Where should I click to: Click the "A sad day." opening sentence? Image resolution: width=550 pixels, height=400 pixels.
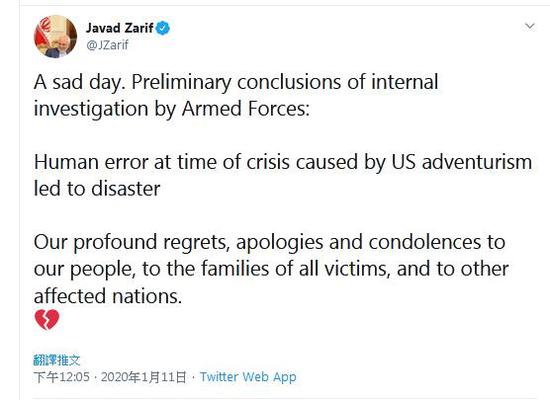pyautogui.click(x=80, y=82)
